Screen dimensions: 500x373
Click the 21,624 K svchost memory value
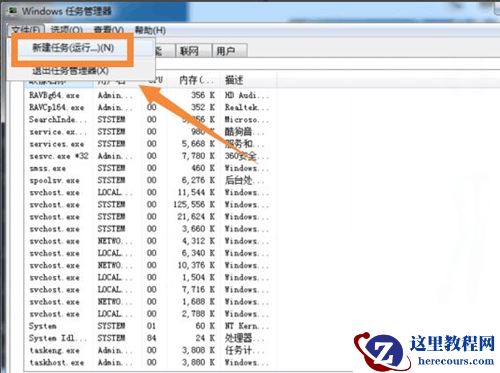point(196,217)
